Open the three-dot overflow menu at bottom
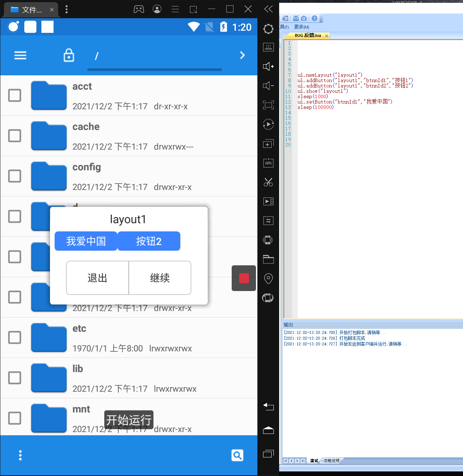The width and height of the screenshot is (463, 476). (x=20, y=455)
